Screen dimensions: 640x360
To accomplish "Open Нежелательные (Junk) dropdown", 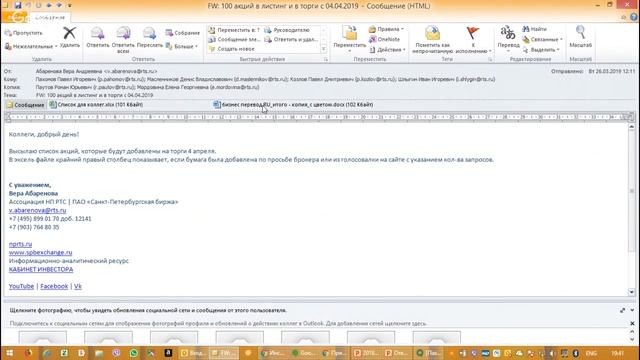I will click(x=31, y=47).
